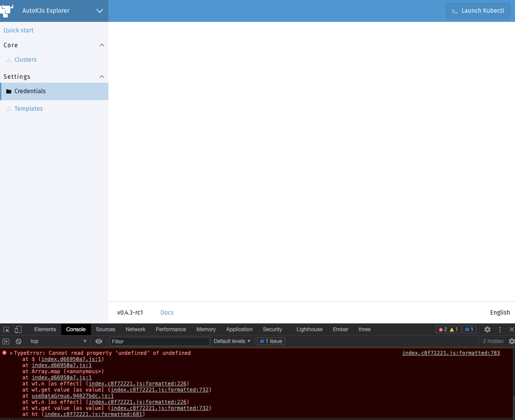The width and height of the screenshot is (515, 420).
Task: Click the clear console icon
Action: (x=18, y=341)
